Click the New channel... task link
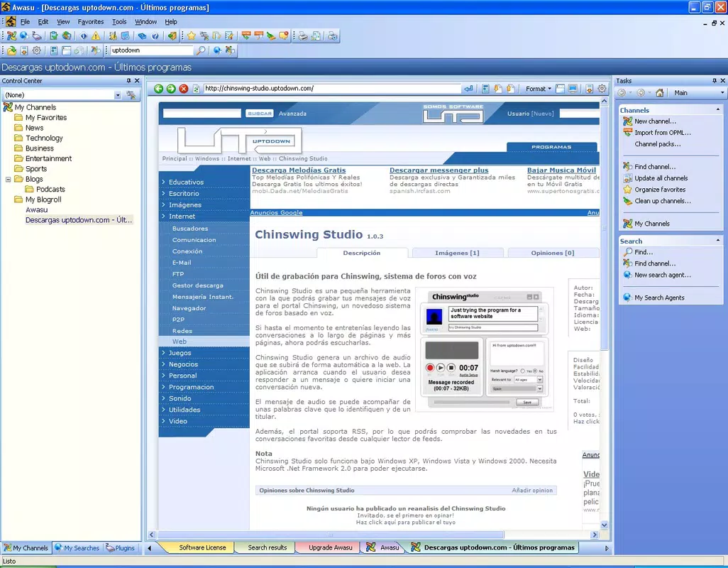The height and width of the screenshot is (568, 728). 655,121
